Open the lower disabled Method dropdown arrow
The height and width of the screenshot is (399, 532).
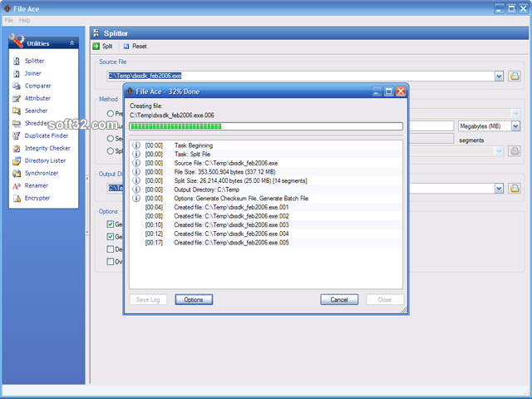point(499,151)
